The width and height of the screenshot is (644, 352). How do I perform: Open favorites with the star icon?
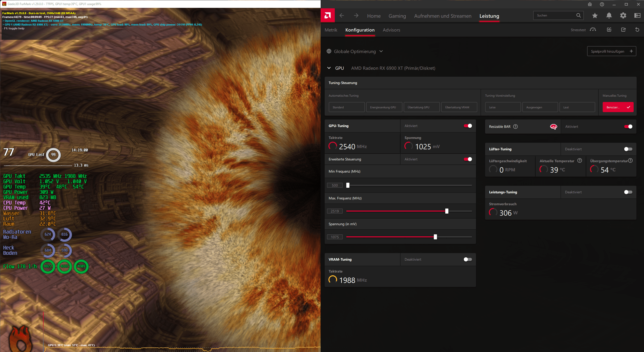point(595,16)
